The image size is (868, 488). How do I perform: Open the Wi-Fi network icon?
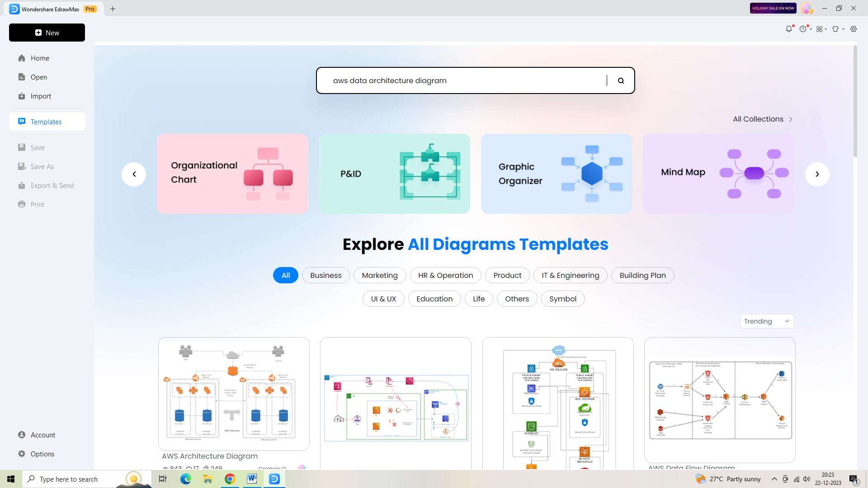click(796, 479)
